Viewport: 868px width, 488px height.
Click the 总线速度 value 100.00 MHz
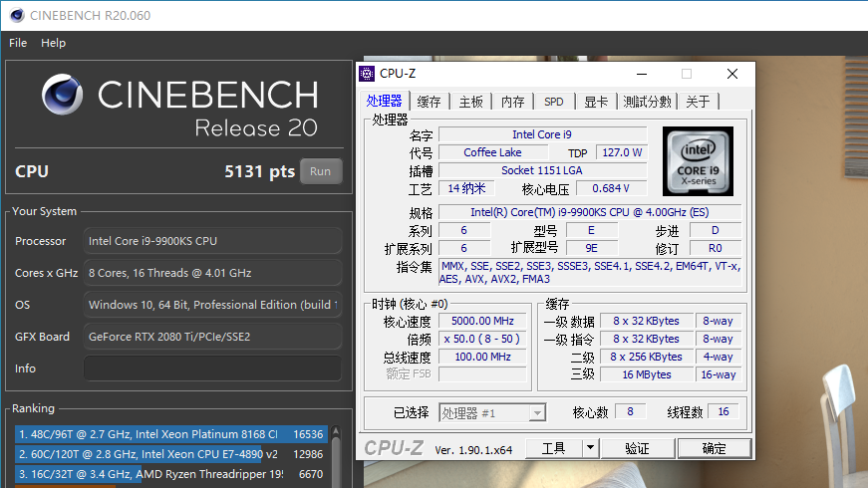[482, 357]
